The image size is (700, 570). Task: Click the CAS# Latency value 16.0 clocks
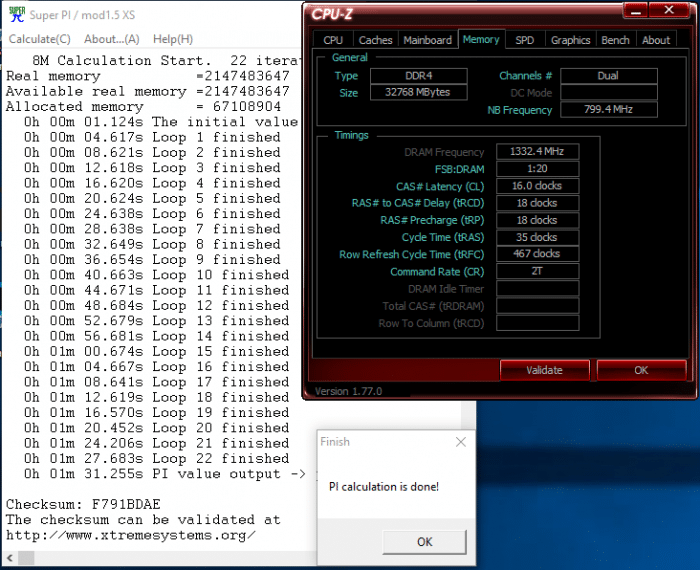538,186
